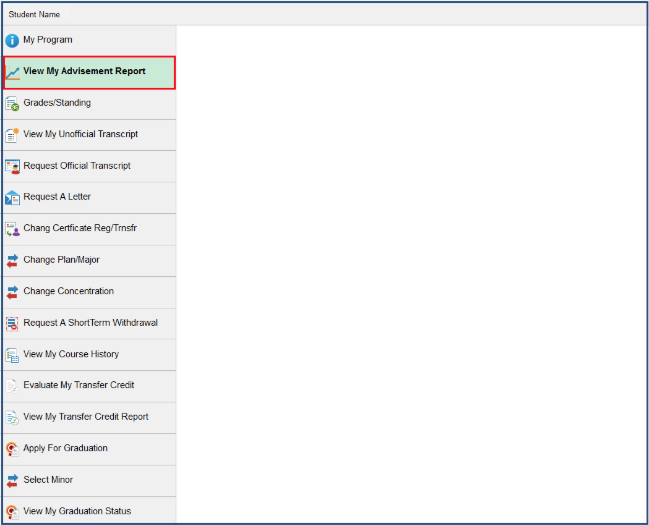Click the Apply For Graduation icon
Viewport: 649px width, 525px height.
pyautogui.click(x=13, y=449)
